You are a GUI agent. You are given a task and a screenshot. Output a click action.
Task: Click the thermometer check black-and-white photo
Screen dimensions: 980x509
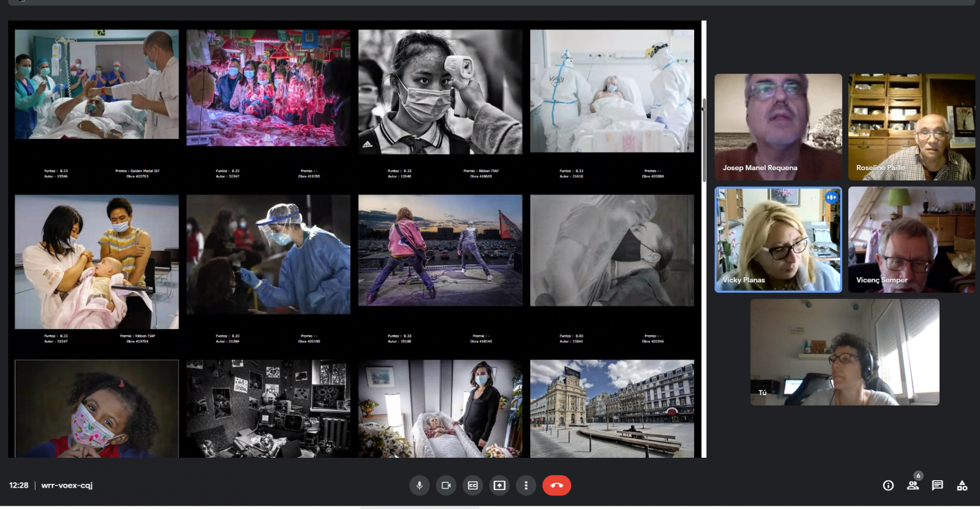point(440,92)
